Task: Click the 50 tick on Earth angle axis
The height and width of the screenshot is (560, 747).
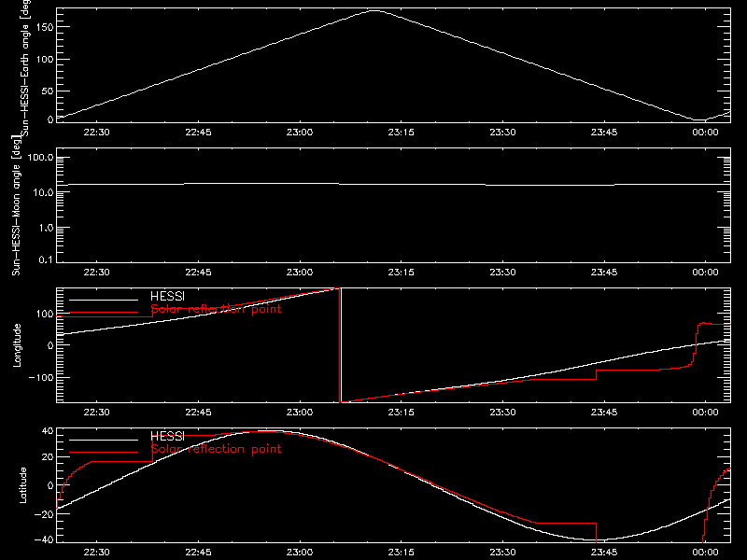Action: pyautogui.click(x=48, y=91)
